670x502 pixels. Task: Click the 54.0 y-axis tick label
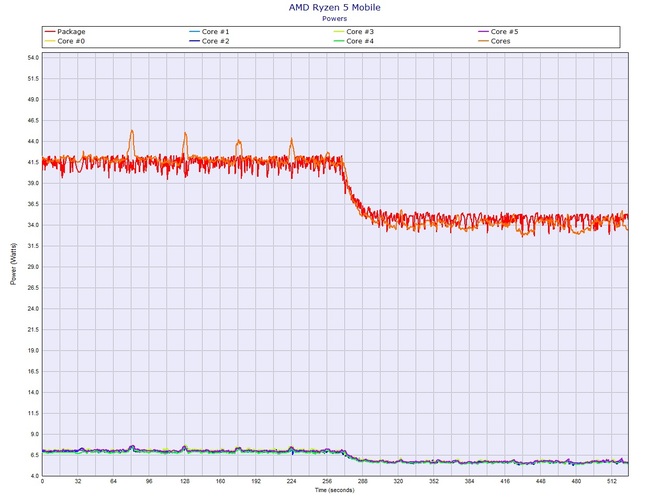click(x=33, y=58)
